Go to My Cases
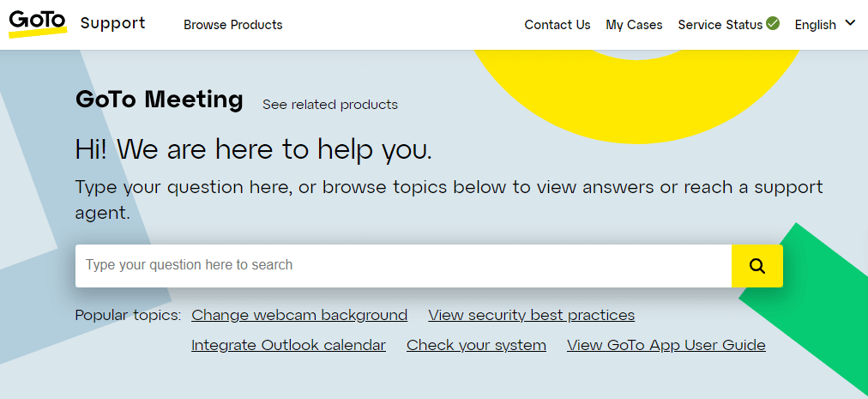Image resolution: width=868 pixels, height=399 pixels. pos(634,25)
